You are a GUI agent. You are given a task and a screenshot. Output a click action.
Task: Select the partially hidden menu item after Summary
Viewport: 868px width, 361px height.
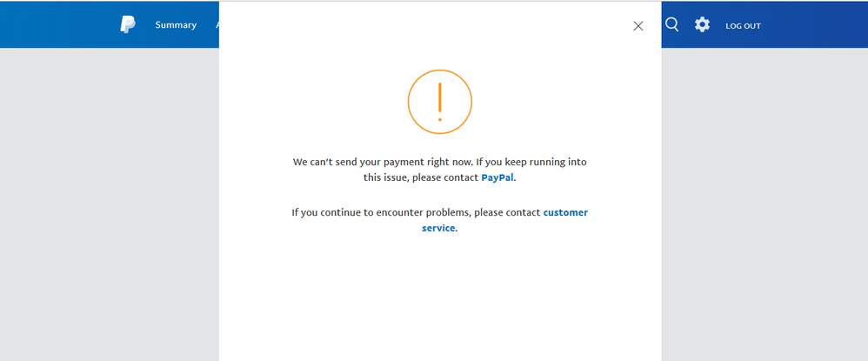(217, 25)
